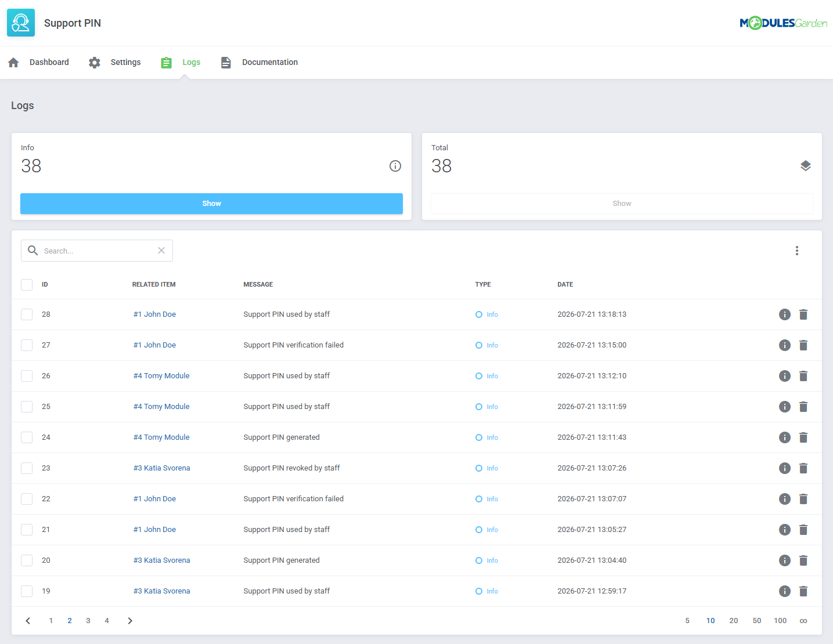The width and height of the screenshot is (833, 644).
Task: Click the layers icon in Total card
Action: point(806,166)
